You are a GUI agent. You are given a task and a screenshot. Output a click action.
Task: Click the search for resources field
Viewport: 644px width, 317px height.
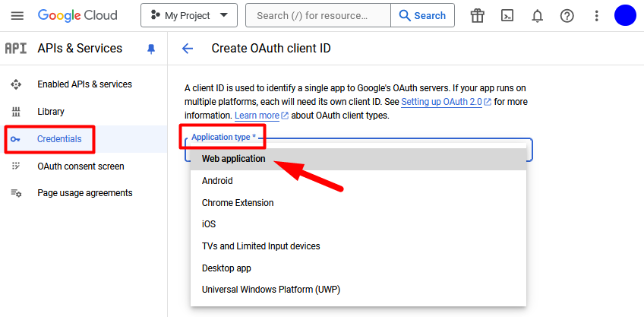(318, 16)
